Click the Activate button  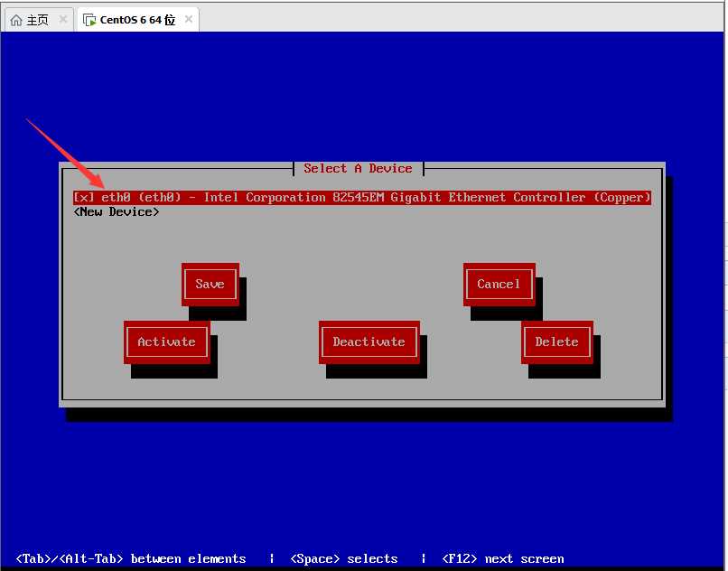(x=167, y=342)
